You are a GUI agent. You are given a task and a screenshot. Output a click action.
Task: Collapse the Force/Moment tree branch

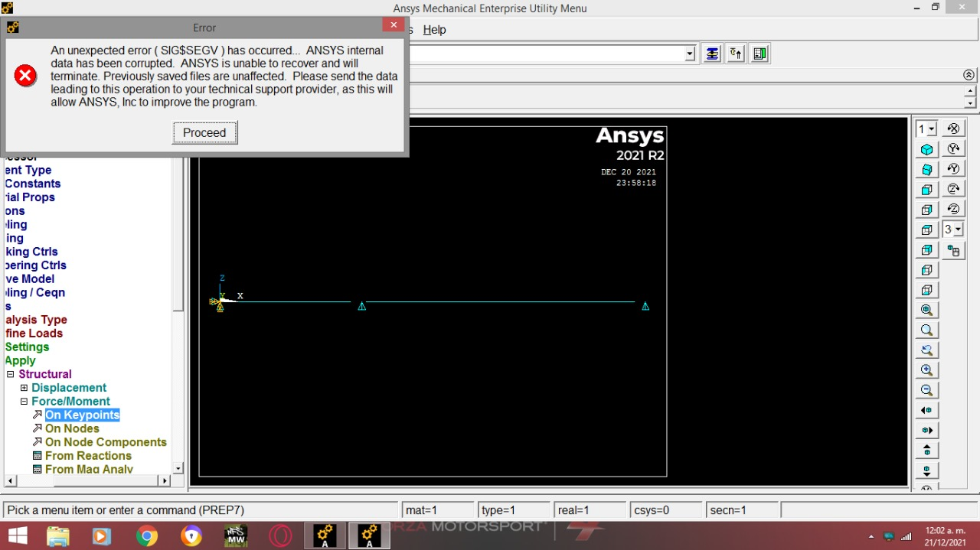[24, 402]
